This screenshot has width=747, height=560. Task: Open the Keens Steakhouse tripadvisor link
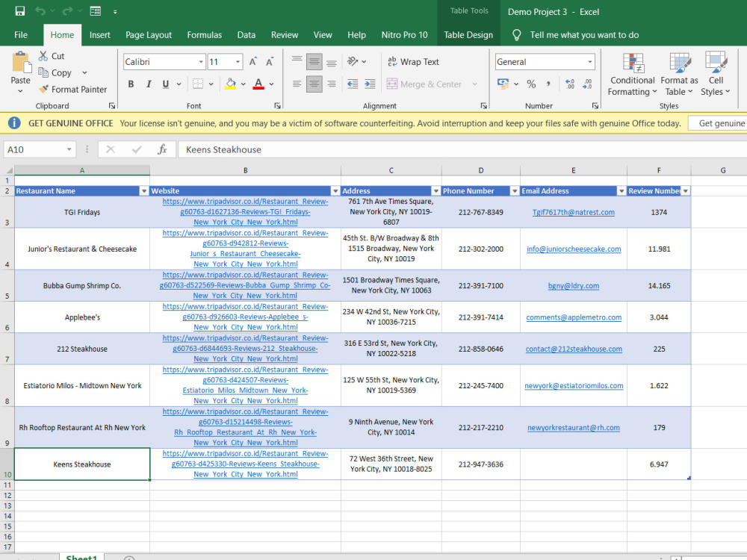[245, 464]
